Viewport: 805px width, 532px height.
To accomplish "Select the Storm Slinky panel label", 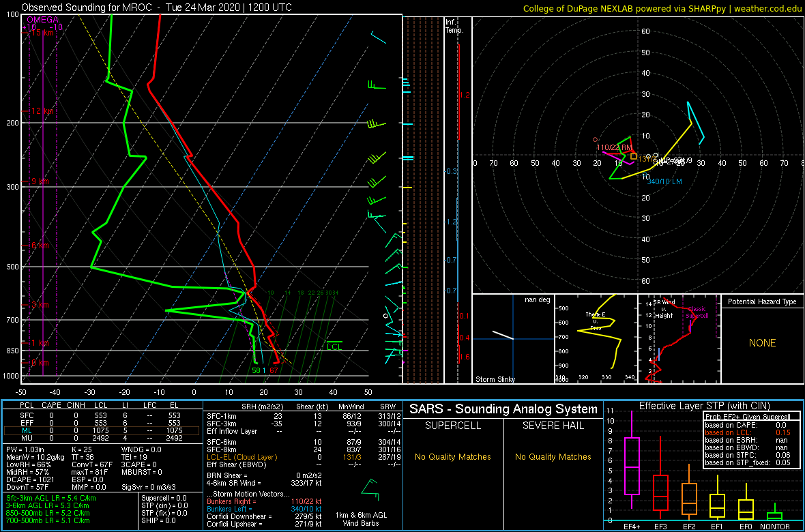I will [x=495, y=379].
